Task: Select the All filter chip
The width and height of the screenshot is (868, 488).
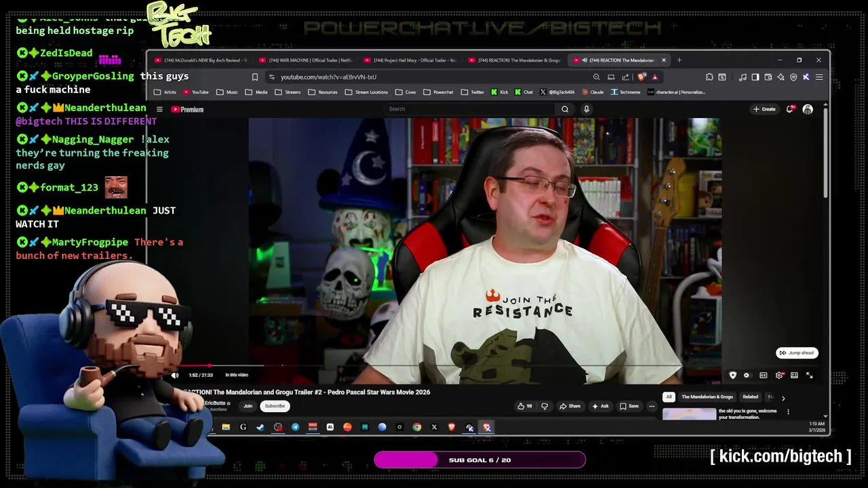Action: (x=669, y=397)
